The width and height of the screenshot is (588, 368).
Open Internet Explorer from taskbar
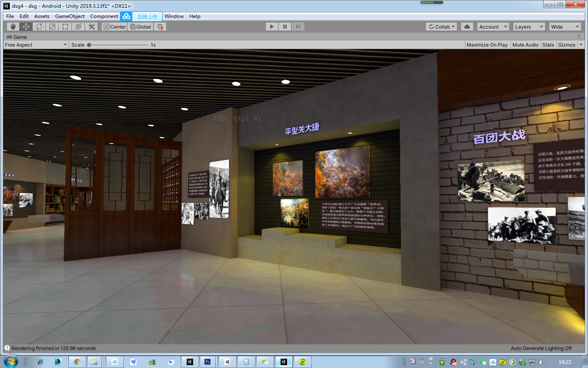coord(40,362)
